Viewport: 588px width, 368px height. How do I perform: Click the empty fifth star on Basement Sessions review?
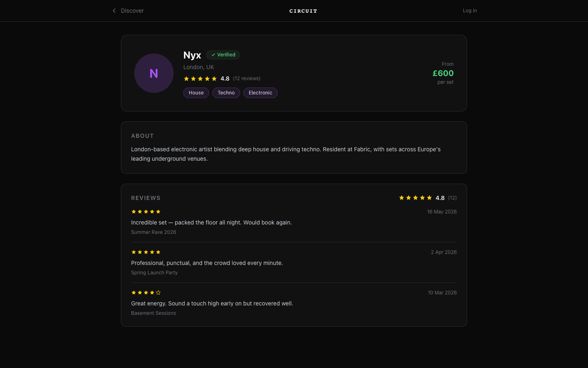(158, 293)
